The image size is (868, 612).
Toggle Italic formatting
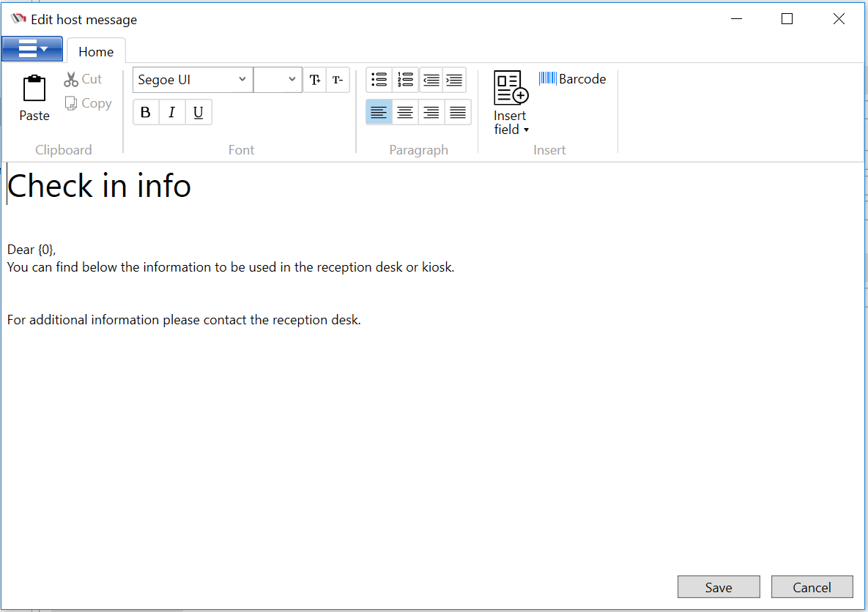[x=171, y=112]
